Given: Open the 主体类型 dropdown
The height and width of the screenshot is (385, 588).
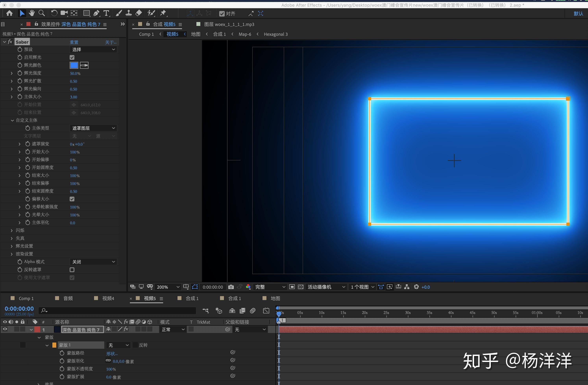Looking at the screenshot, I should click(93, 128).
